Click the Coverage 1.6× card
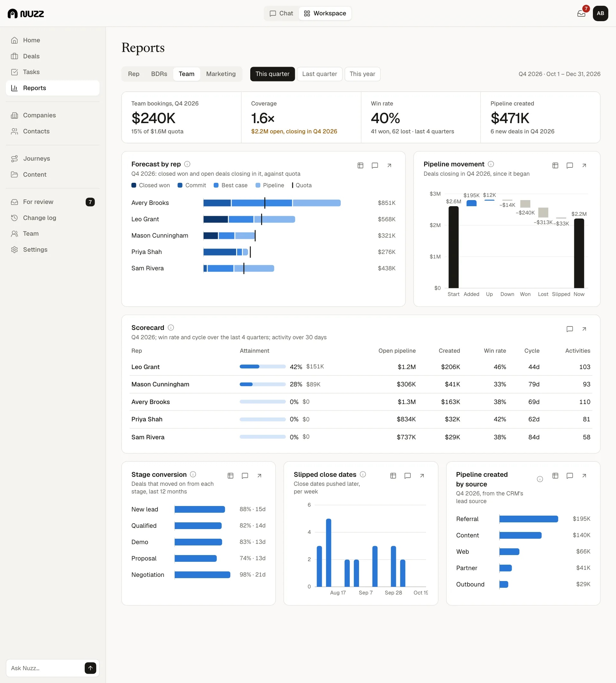The width and height of the screenshot is (616, 683). pyautogui.click(x=301, y=117)
